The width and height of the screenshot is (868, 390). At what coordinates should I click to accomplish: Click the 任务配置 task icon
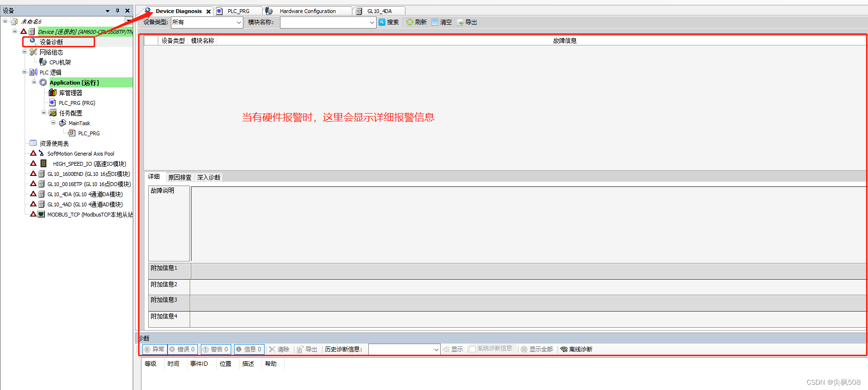point(53,113)
